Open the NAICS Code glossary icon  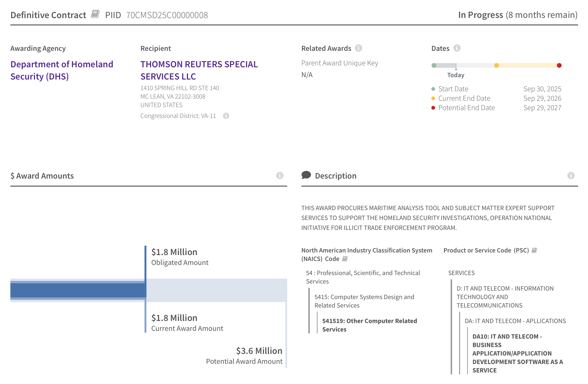point(345,259)
